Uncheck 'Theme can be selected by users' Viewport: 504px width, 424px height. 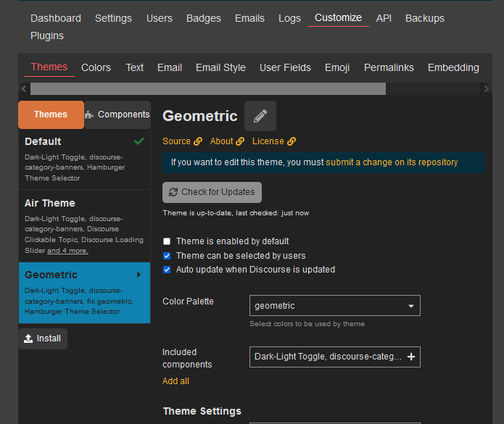[x=167, y=256]
